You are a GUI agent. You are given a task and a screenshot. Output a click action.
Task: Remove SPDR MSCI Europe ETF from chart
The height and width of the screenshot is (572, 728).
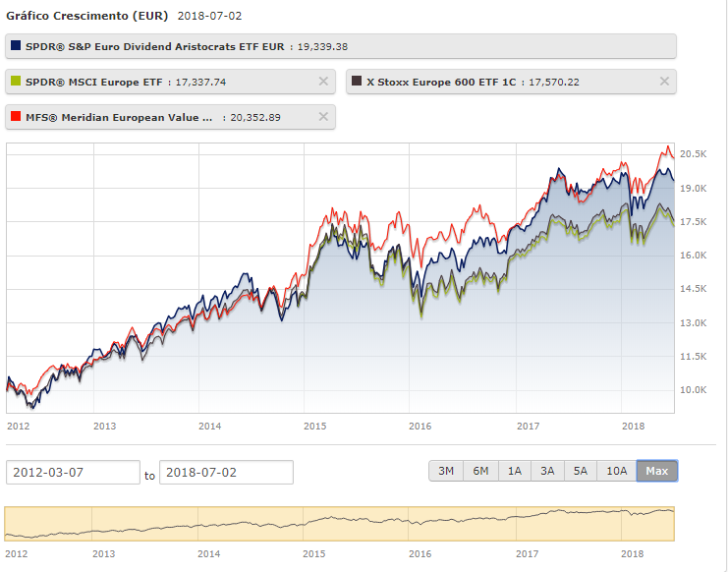tap(323, 82)
